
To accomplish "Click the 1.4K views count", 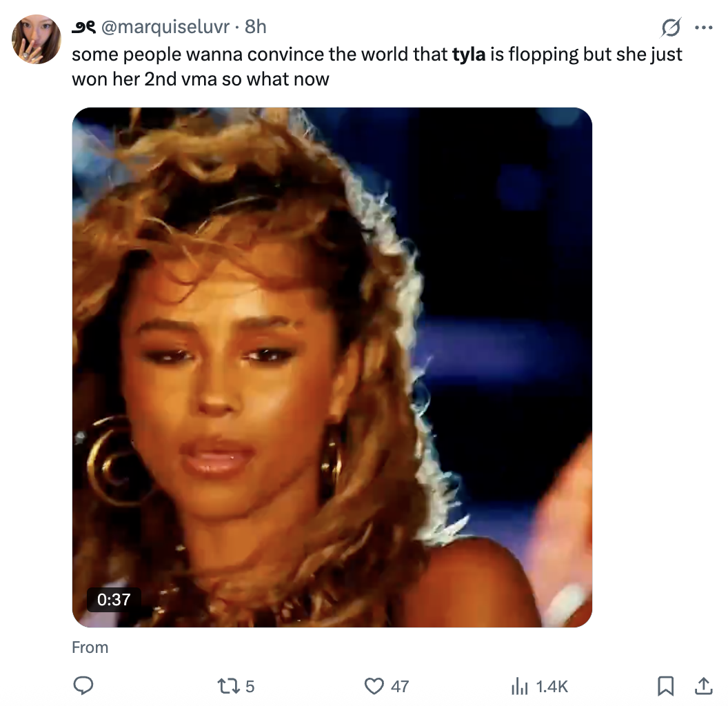I will coord(552,686).
